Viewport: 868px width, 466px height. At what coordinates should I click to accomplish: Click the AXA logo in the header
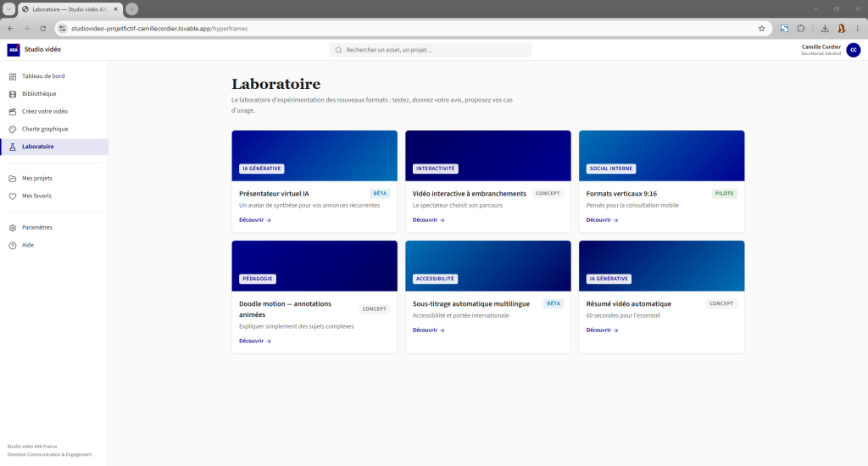tap(14, 50)
